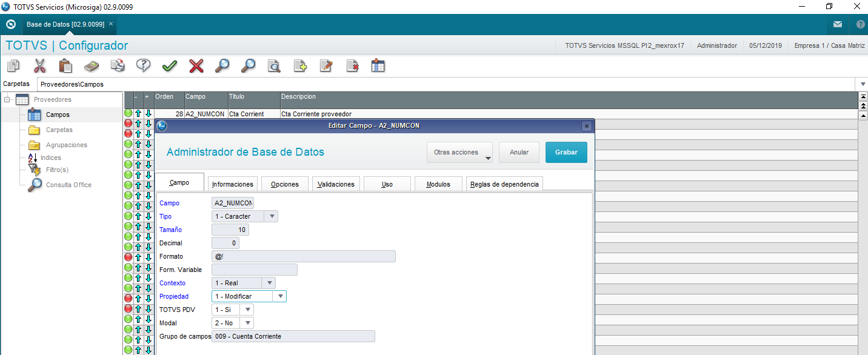Switch to the Validaciones tab
The height and width of the screenshot is (355, 868).
click(336, 184)
